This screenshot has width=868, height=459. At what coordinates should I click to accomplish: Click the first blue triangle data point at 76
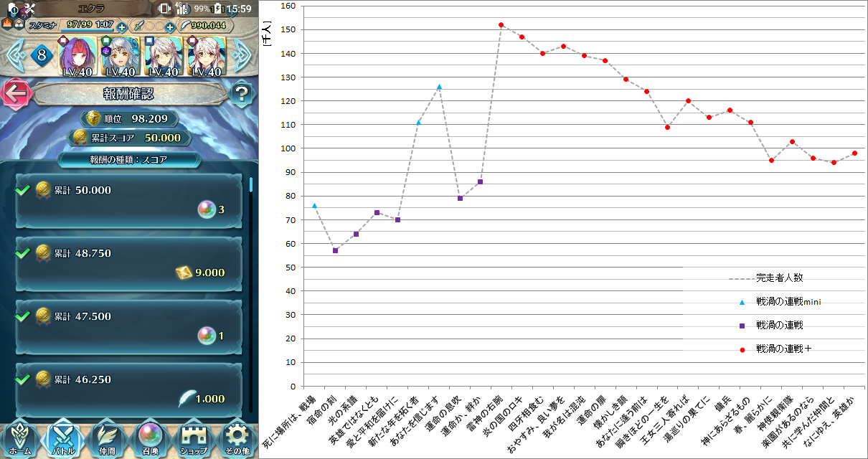(x=314, y=206)
